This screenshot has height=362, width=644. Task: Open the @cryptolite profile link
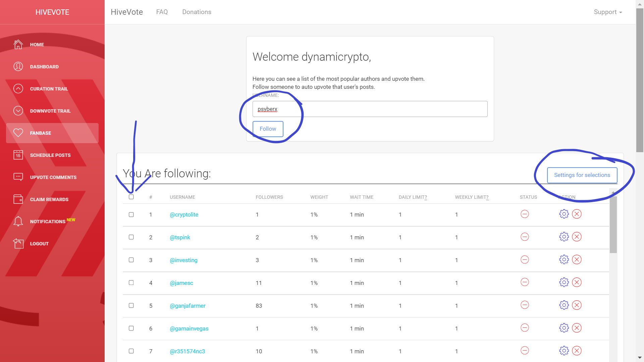point(184,215)
